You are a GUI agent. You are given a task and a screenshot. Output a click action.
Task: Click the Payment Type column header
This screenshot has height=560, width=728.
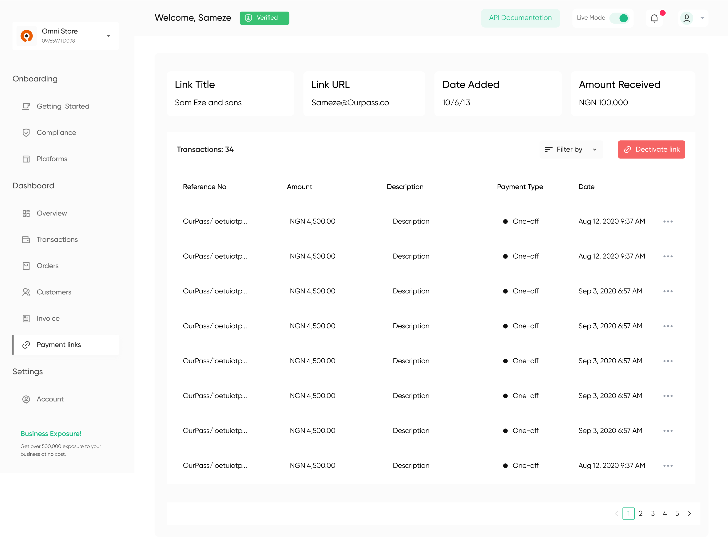520,187
